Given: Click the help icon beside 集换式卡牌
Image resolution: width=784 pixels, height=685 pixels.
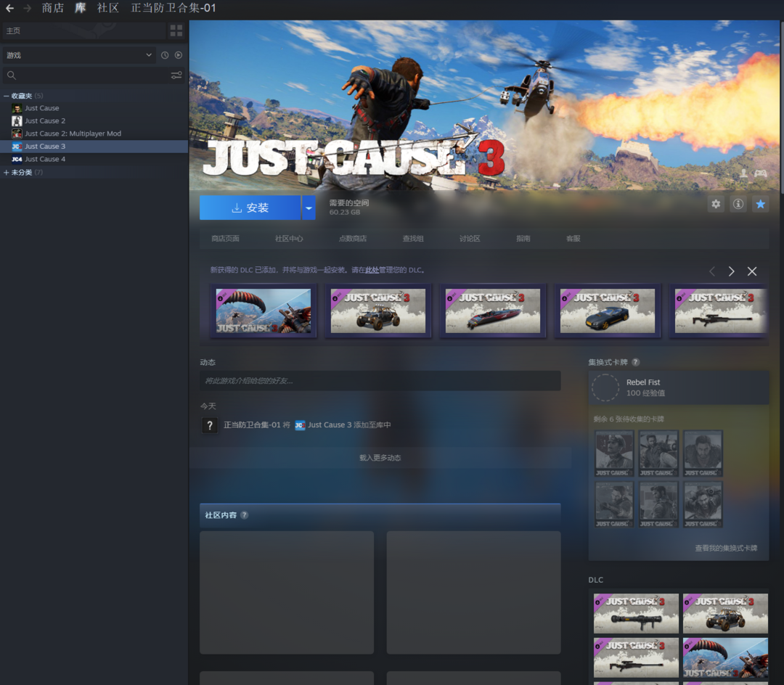Looking at the screenshot, I should (x=636, y=362).
